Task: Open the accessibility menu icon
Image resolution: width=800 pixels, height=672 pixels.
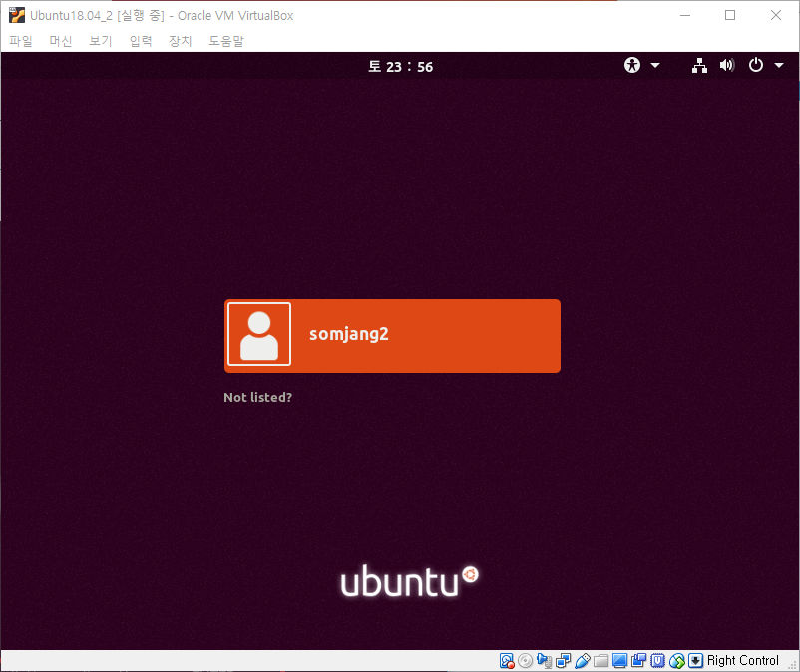Action: 632,65
